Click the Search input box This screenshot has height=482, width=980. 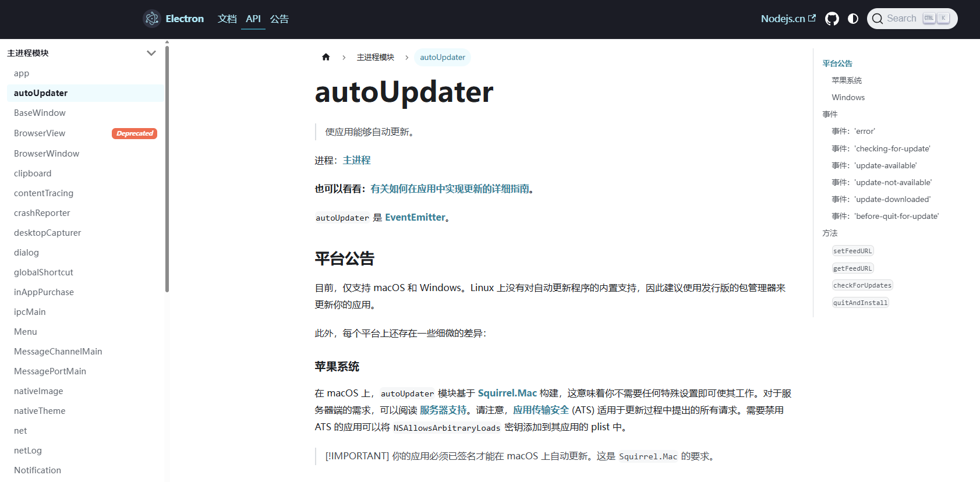click(912, 19)
